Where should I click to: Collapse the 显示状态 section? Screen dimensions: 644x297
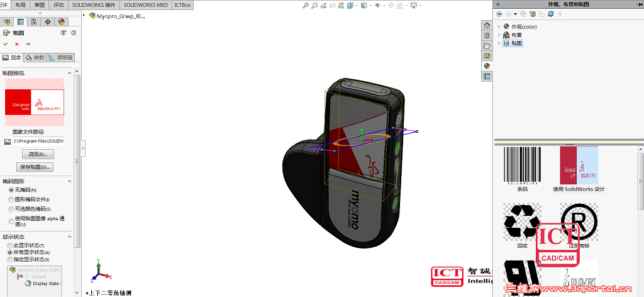[x=69, y=237]
